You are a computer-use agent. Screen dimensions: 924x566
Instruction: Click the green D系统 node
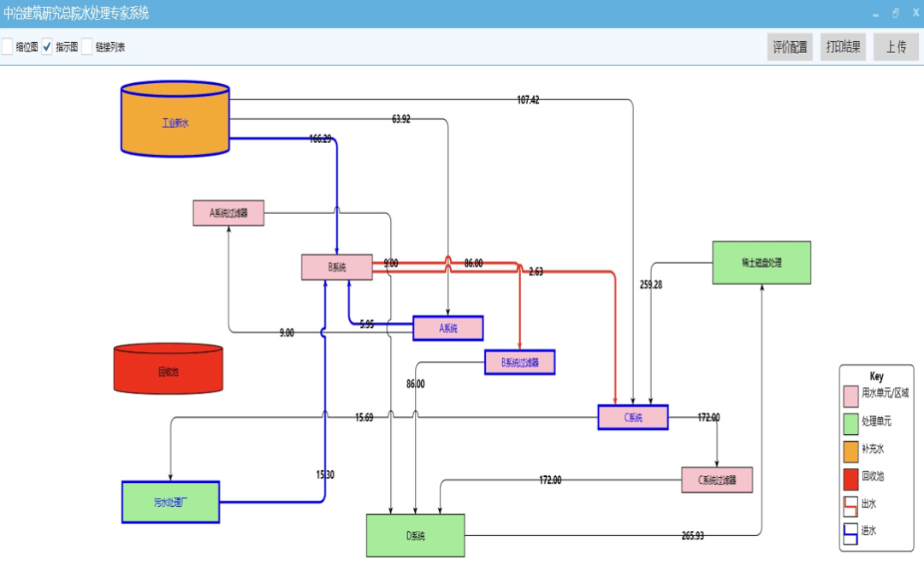click(416, 535)
